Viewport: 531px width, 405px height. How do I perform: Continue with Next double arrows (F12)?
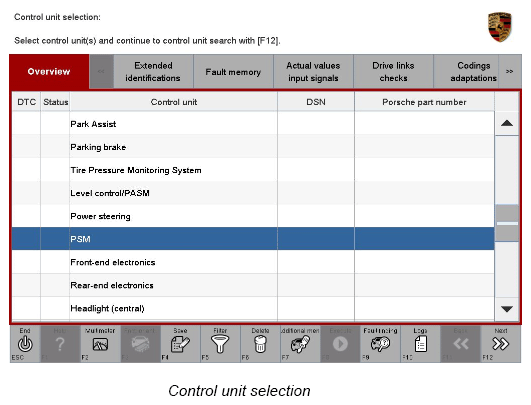tap(501, 344)
